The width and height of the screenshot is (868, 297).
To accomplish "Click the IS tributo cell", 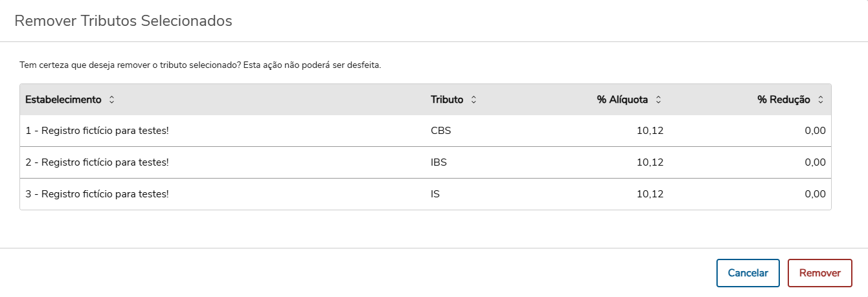I will click(435, 194).
